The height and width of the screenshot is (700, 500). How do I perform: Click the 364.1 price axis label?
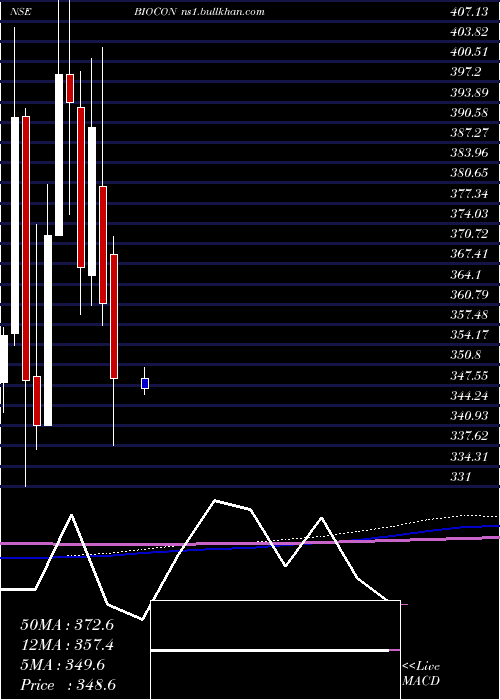[x=466, y=274]
